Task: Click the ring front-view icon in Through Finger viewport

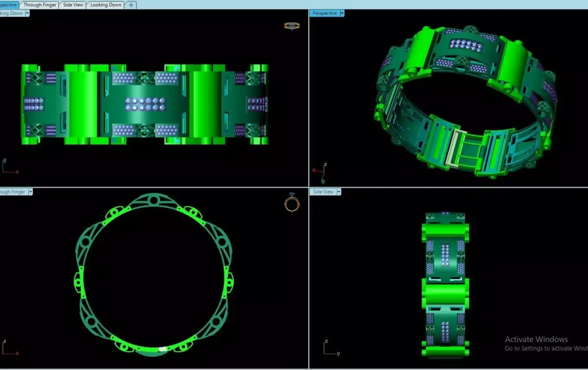Action: click(292, 203)
